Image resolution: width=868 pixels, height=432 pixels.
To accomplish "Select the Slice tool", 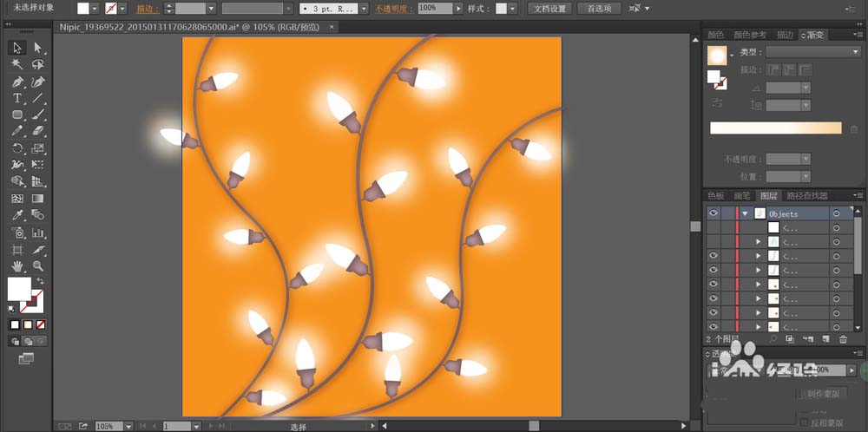I will 37,250.
